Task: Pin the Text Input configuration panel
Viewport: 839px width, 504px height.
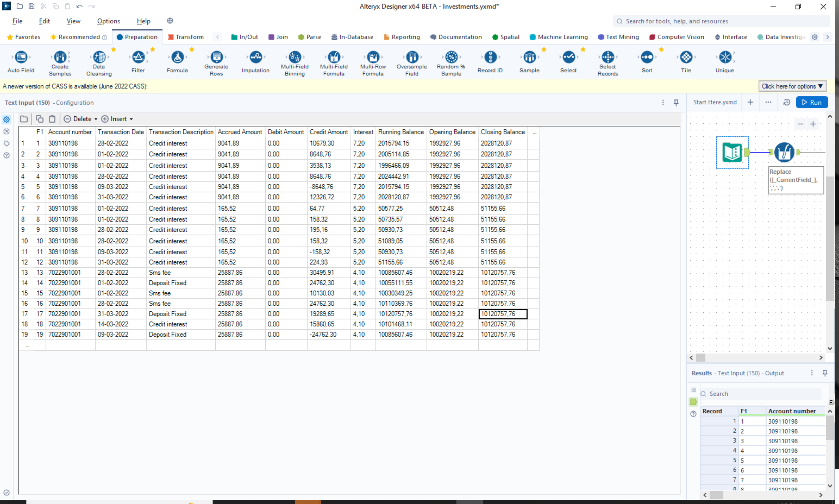Action: 676,102
